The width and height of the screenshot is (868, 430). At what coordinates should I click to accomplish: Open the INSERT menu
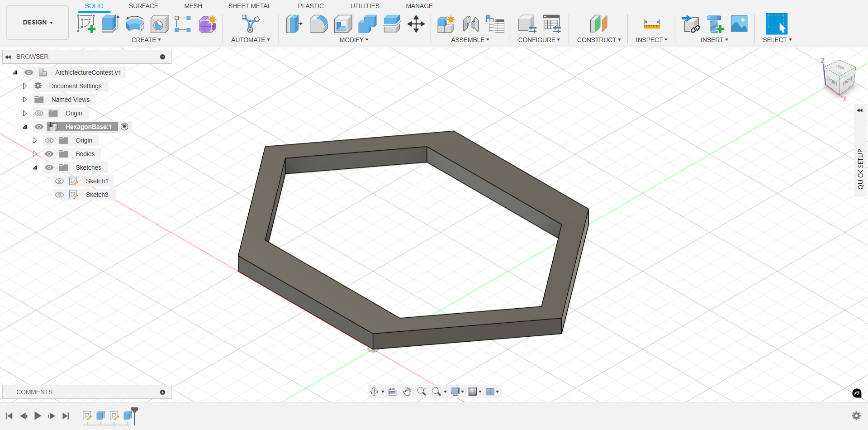714,40
